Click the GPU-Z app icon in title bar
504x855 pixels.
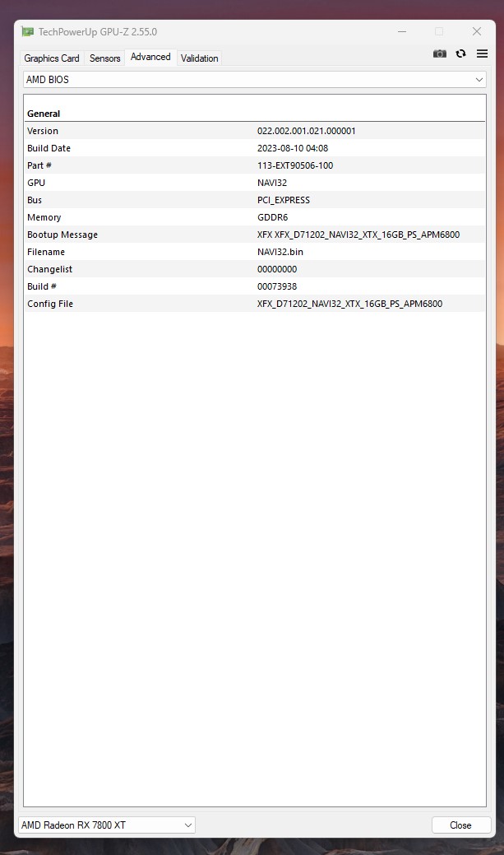pos(27,31)
